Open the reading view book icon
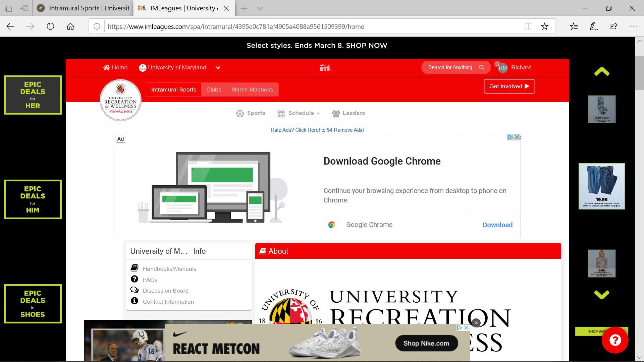Screen dimensions: 644x362 click(x=528, y=26)
